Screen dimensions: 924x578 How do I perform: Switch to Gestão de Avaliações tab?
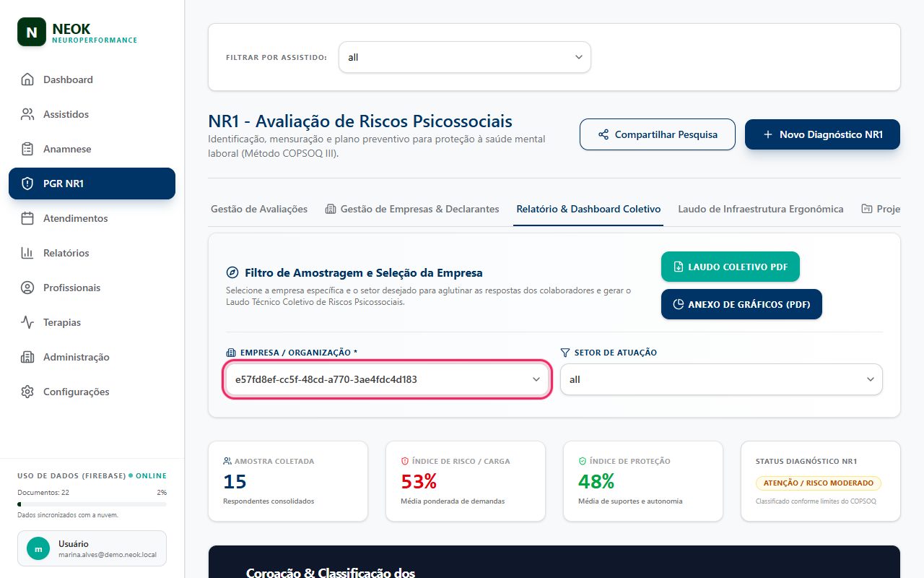click(259, 209)
